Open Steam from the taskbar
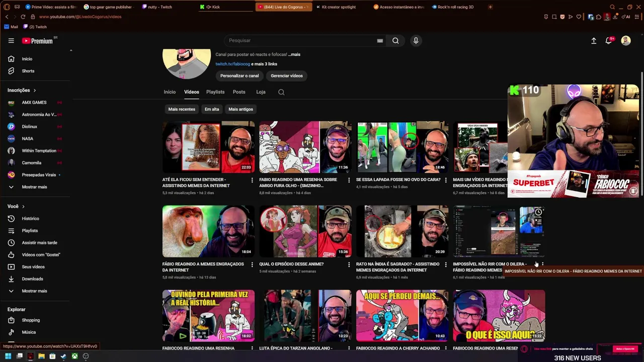644x362 pixels. pos(63,356)
